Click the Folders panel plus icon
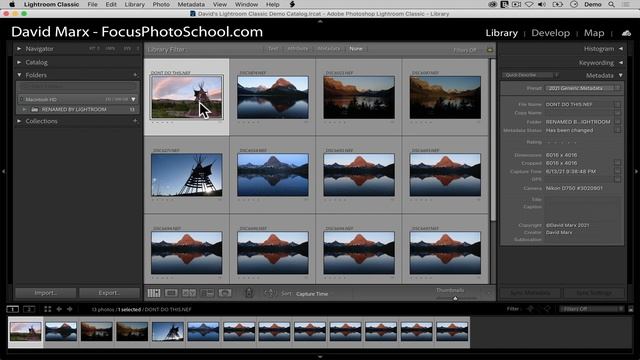The image size is (640, 360). pos(135,75)
